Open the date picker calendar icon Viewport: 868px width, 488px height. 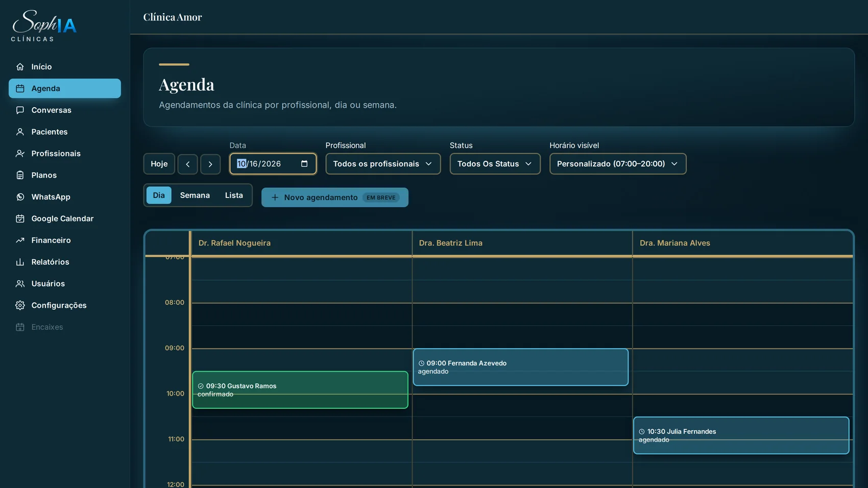304,164
